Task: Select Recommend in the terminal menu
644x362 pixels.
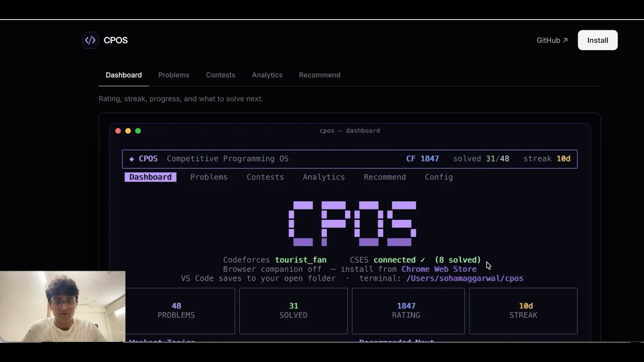Action: [x=385, y=177]
